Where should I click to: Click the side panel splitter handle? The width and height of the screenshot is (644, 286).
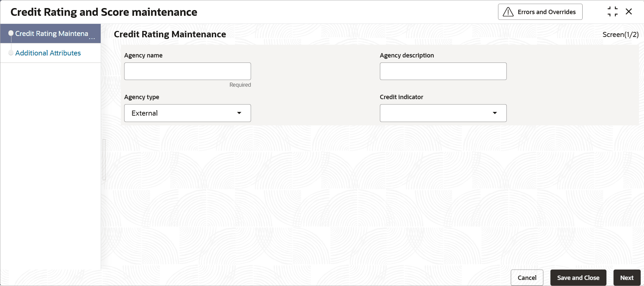click(104, 160)
